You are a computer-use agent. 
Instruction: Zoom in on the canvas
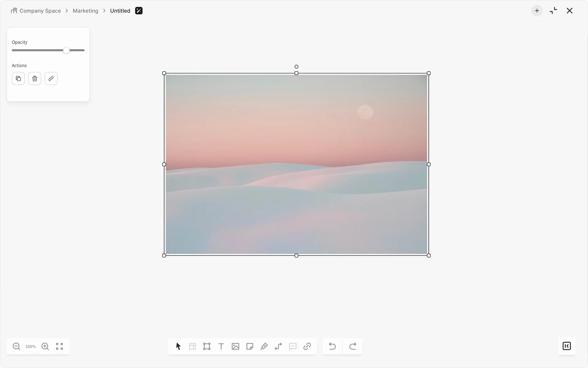coord(45,346)
